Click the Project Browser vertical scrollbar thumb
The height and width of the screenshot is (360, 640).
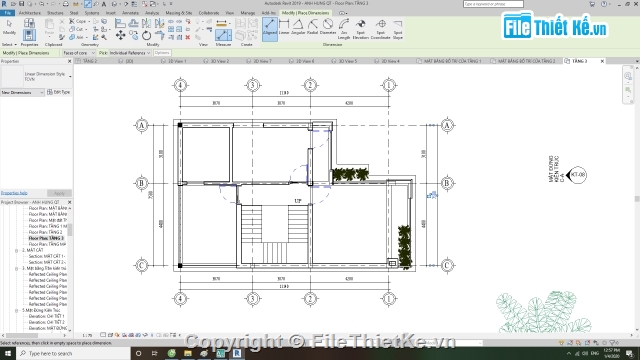click(x=70, y=229)
